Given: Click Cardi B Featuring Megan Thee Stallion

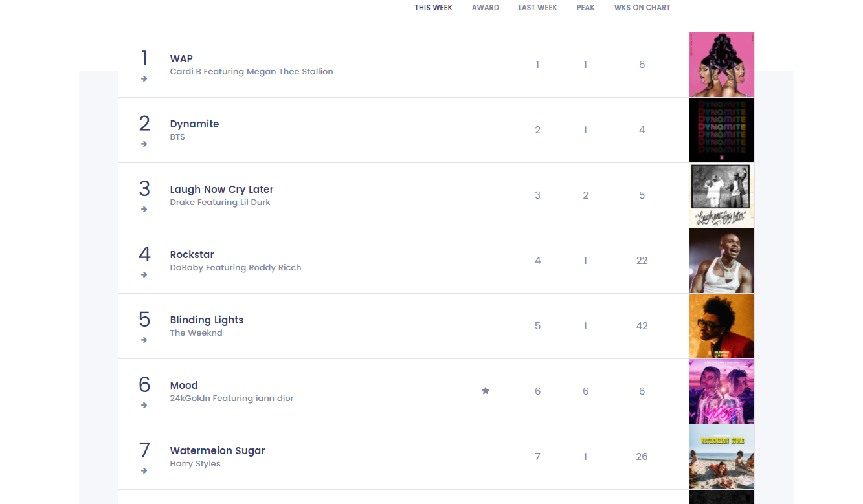Looking at the screenshot, I should [x=252, y=72].
